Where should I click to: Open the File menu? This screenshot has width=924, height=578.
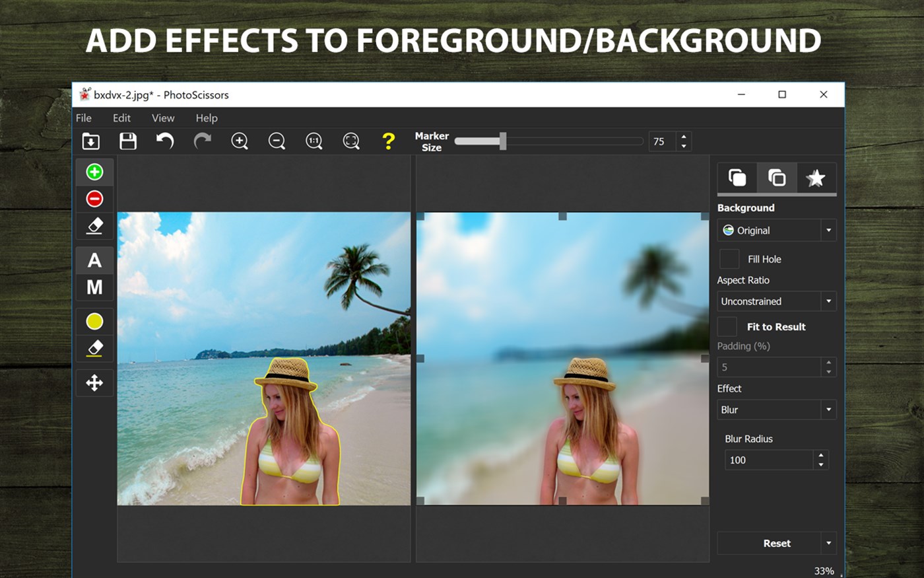point(84,118)
